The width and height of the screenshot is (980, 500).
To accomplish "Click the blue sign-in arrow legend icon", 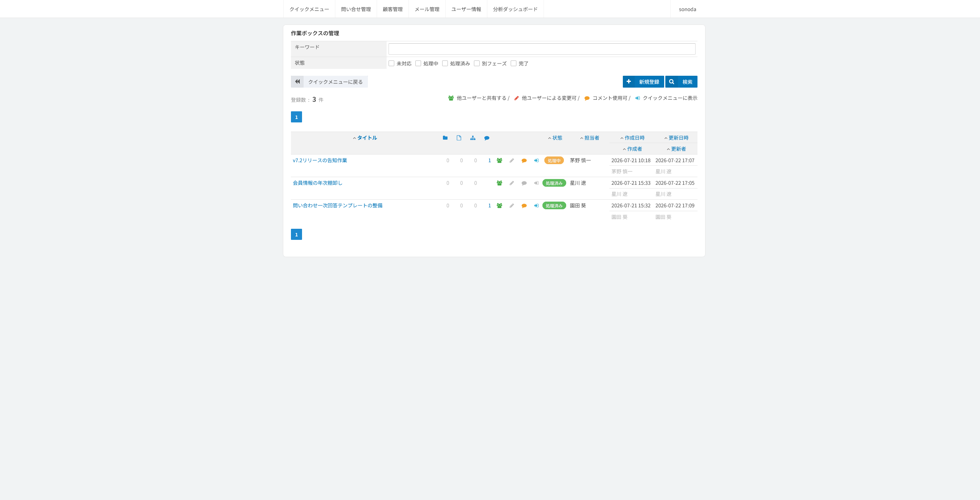I will (x=637, y=98).
